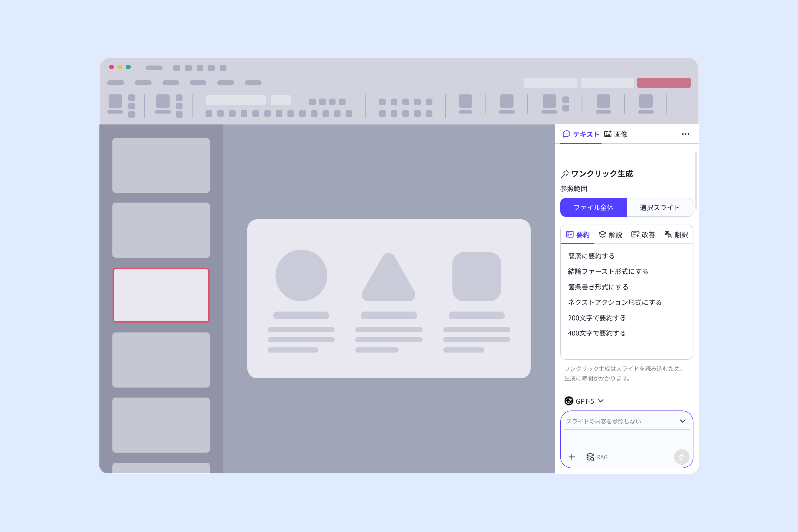Click the three-dots more options icon
The height and width of the screenshot is (532, 798).
[685, 134]
